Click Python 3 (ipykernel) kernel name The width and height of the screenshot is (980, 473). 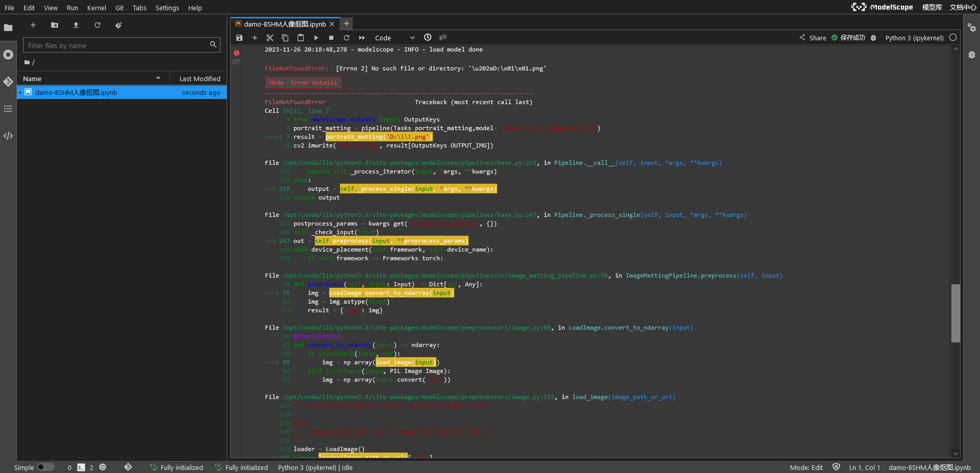(914, 38)
